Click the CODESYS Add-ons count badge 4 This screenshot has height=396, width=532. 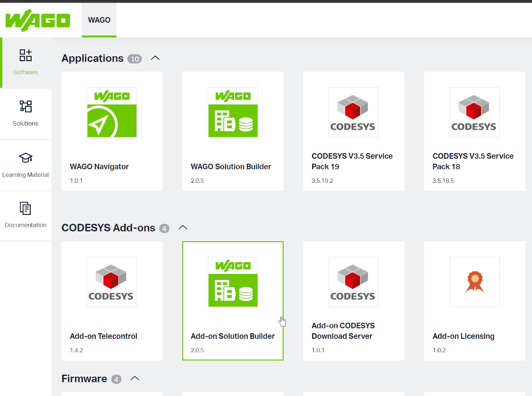(164, 229)
